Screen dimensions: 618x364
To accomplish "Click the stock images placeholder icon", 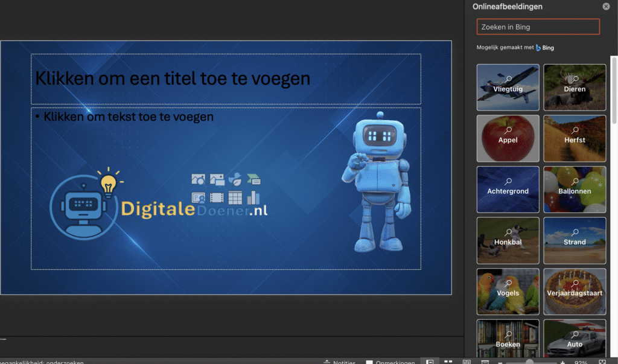I will [198, 179].
